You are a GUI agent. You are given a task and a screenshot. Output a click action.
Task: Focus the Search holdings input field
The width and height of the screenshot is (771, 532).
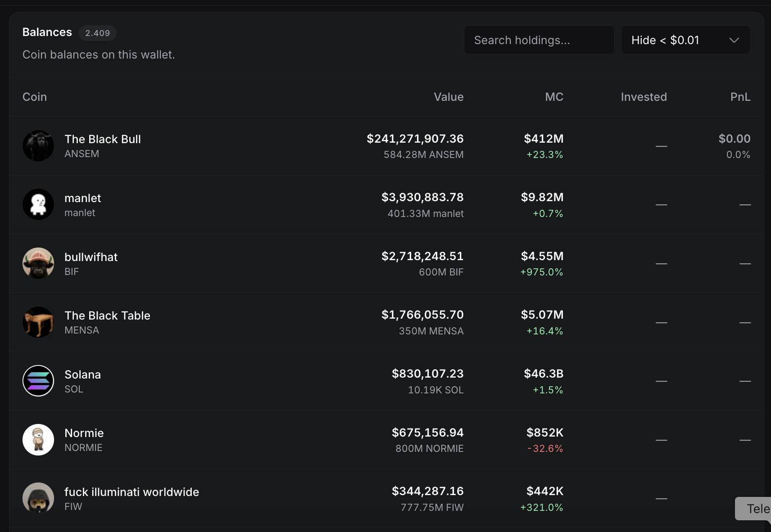[539, 40]
